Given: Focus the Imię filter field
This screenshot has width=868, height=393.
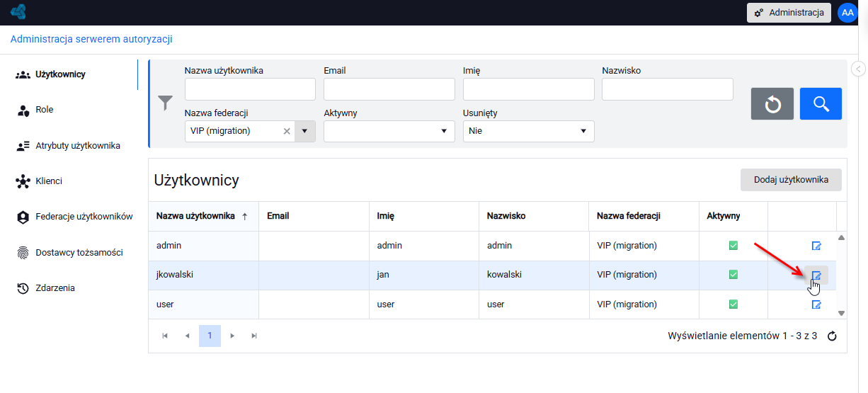Looking at the screenshot, I should pos(529,89).
